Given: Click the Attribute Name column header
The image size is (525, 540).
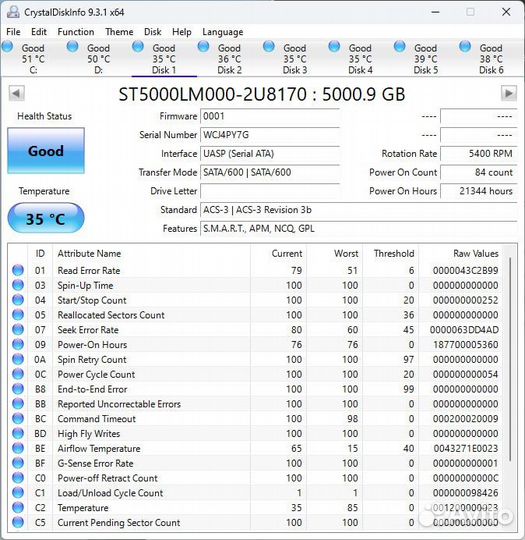Looking at the screenshot, I should tap(152, 253).
